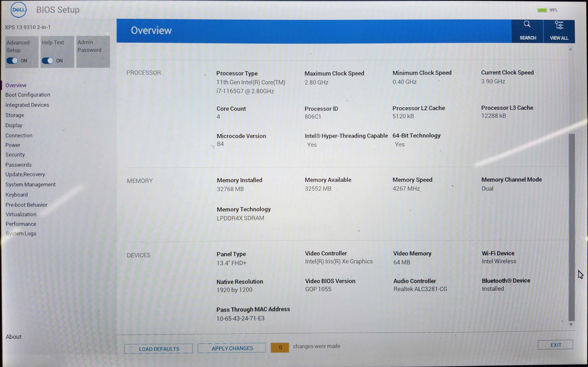Screen dimensions: 588x367
Task: Click the orange changes counter box
Action: [x=280, y=348]
